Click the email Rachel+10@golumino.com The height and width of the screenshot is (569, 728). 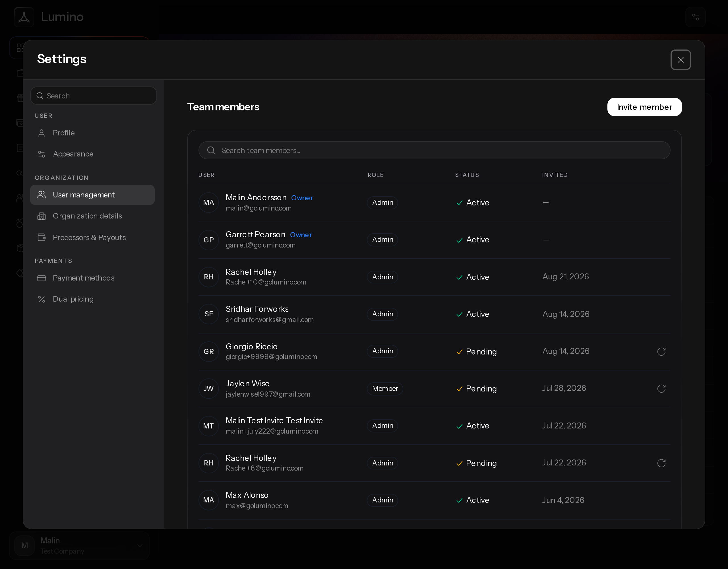click(266, 282)
